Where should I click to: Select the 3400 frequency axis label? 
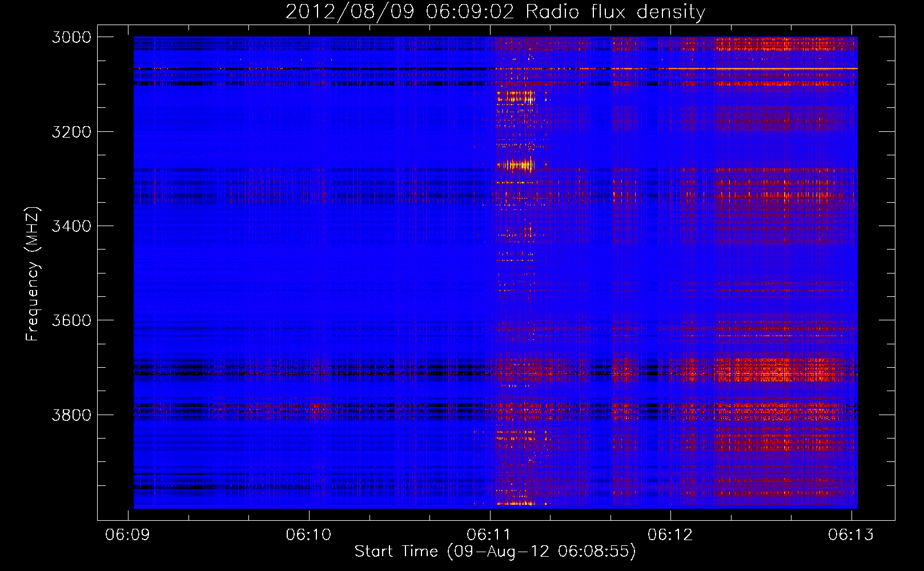pyautogui.click(x=71, y=226)
